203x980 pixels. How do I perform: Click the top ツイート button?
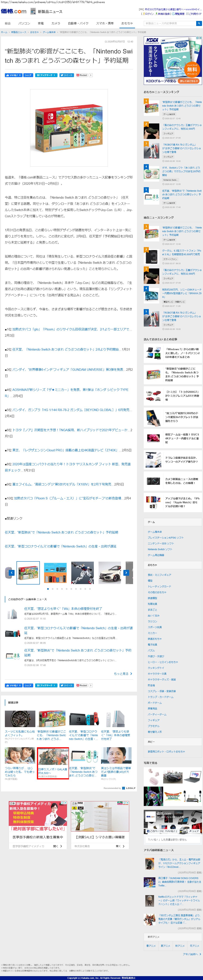coord(67,75)
